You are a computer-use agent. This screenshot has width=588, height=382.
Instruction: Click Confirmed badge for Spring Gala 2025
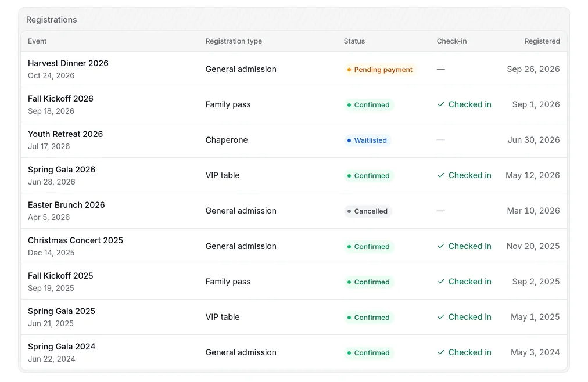click(368, 317)
